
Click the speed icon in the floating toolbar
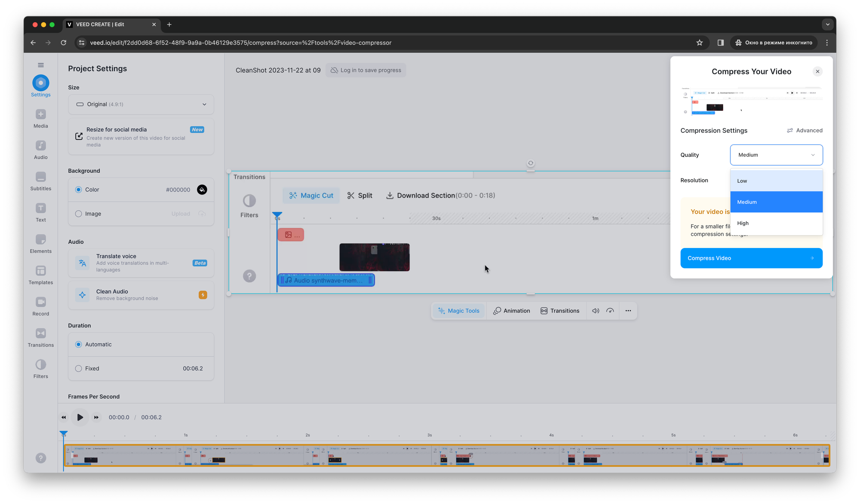pos(610,311)
